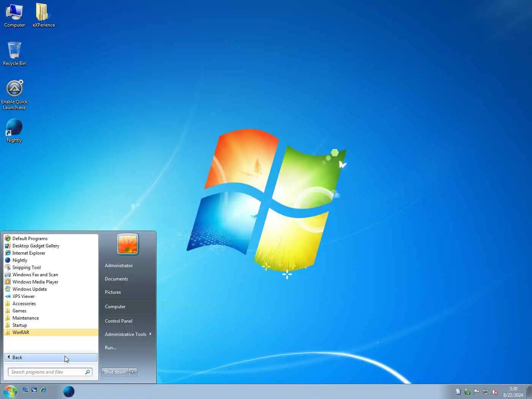Viewport: 532px width, 399px height.
Task: Open Pictures from Start menu
Action: [127, 292]
